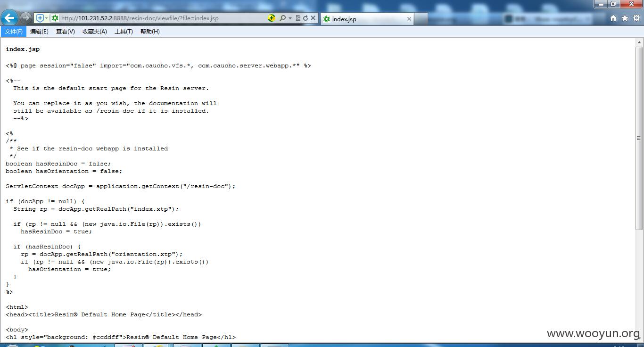This screenshot has width=644, height=347.
Task: Stop loading the page
Action: pyautogui.click(x=313, y=18)
